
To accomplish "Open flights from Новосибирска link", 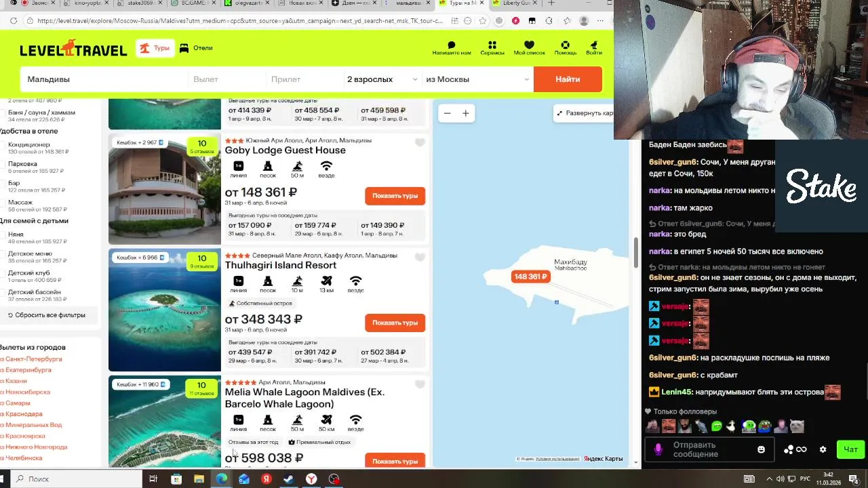I will (25, 392).
